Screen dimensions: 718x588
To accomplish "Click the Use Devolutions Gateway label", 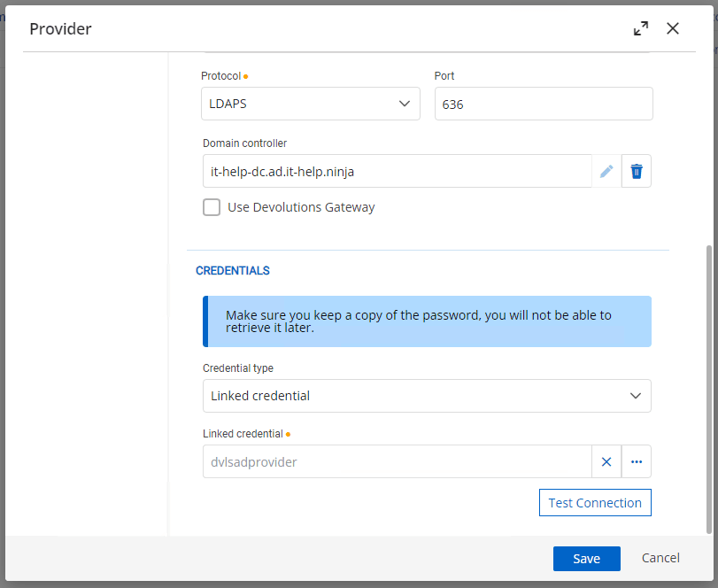I will pyautogui.click(x=301, y=207).
